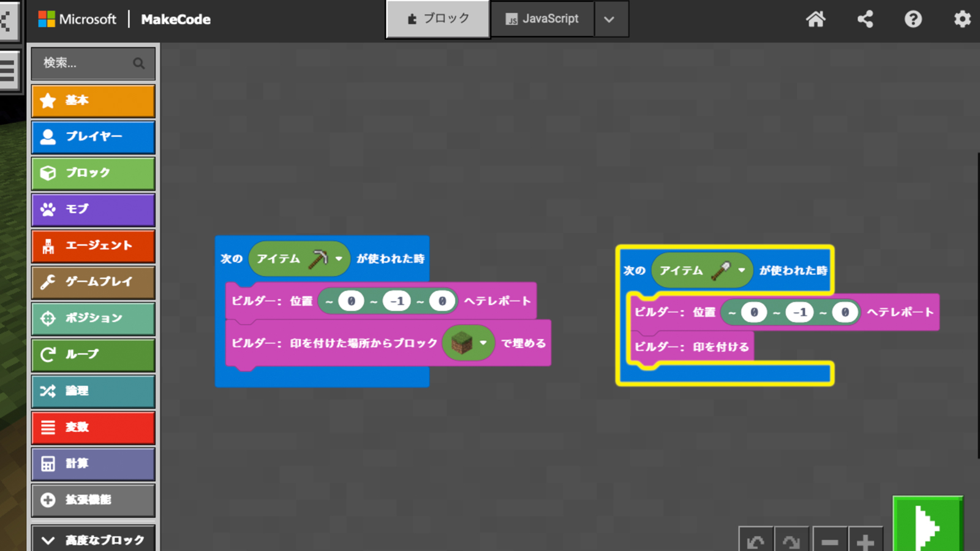Open the home screen icon

coord(815,19)
